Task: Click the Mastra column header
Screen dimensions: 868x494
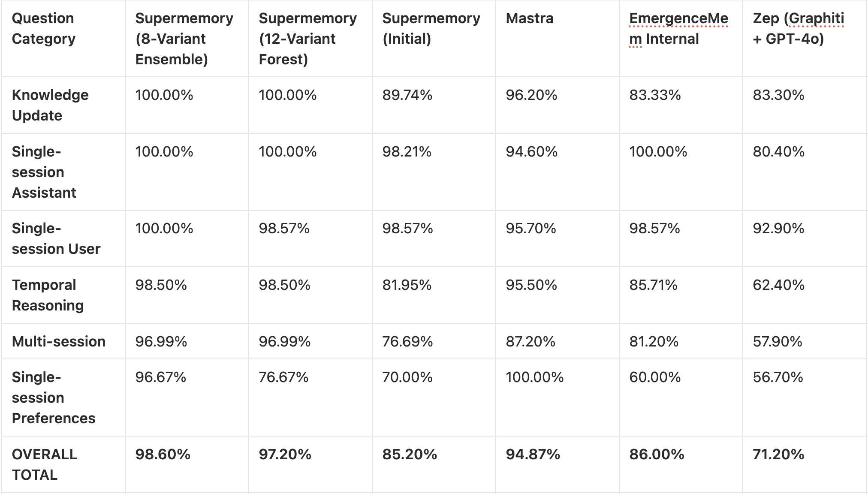Action: tap(529, 18)
